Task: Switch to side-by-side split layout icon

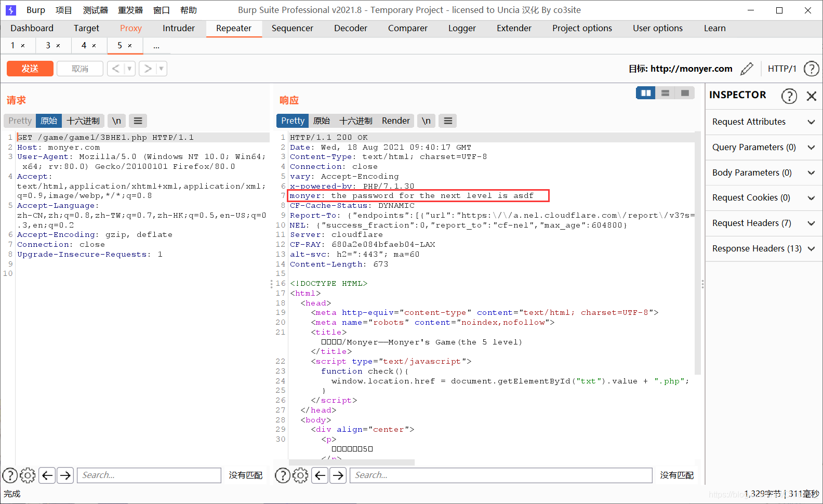Action: point(646,93)
